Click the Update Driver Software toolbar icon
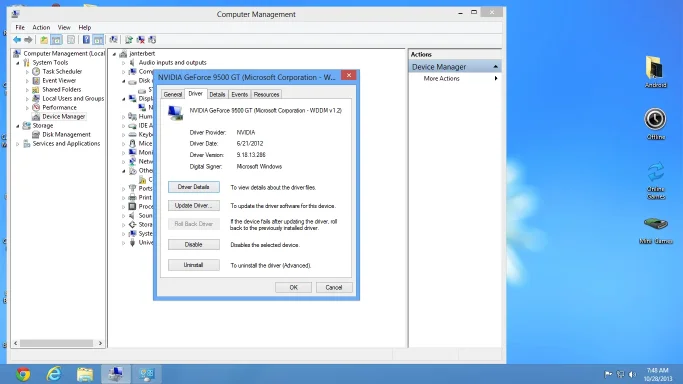Viewport: 683px width, 384px height. pyautogui.click(x=129, y=40)
